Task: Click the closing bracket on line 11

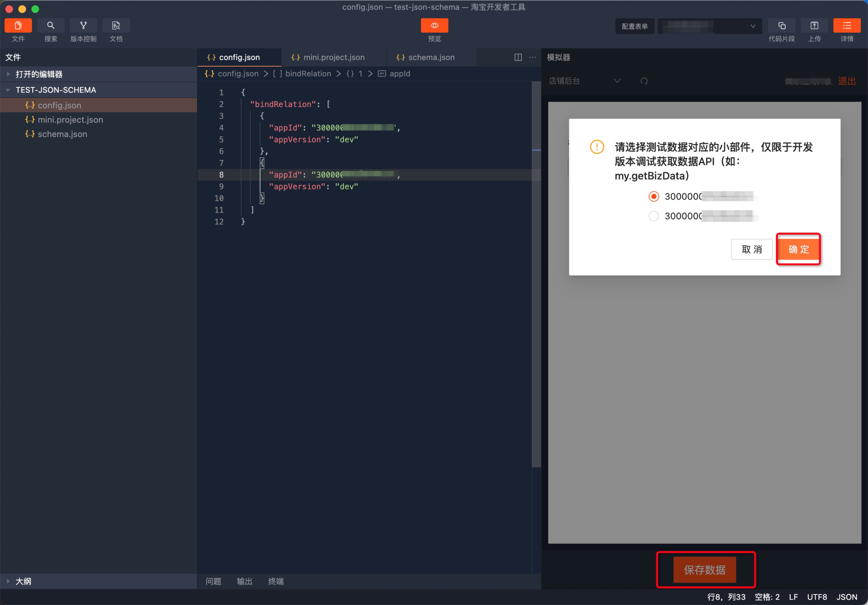Action: [x=252, y=210]
